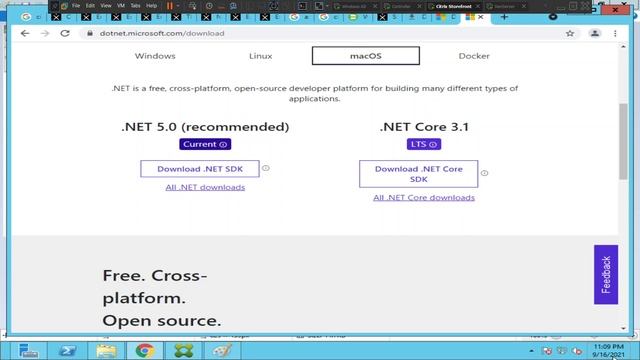The height and width of the screenshot is (360, 640).
Task: Open the Feedback side button
Action: tap(606, 275)
